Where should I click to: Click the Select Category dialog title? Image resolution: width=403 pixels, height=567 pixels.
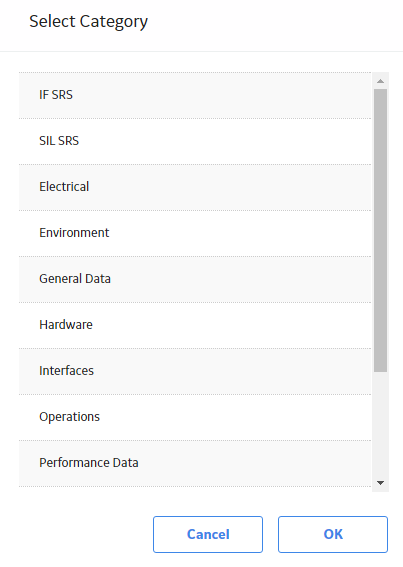(x=88, y=22)
